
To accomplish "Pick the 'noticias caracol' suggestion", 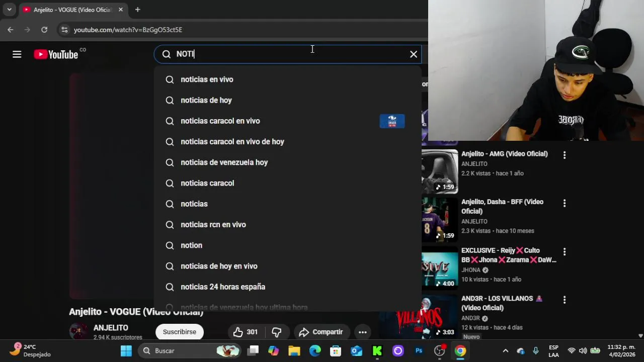I will click(x=287, y=183).
